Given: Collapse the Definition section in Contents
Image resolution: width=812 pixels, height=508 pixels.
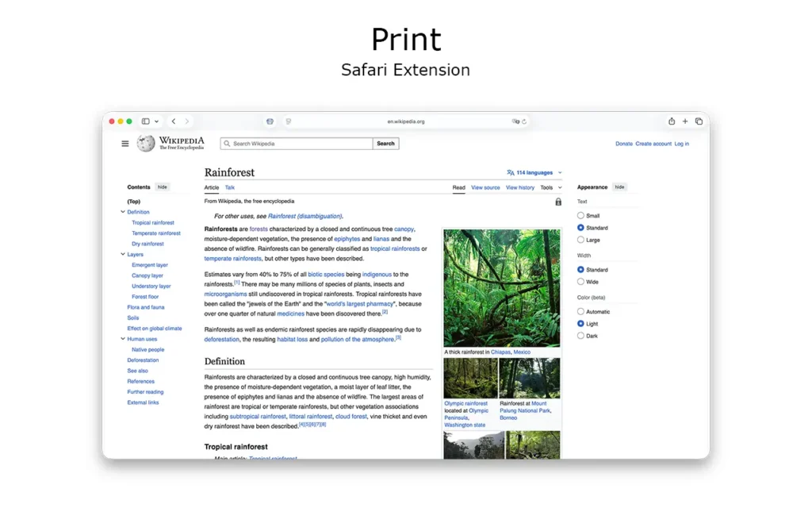Looking at the screenshot, I should tap(124, 212).
